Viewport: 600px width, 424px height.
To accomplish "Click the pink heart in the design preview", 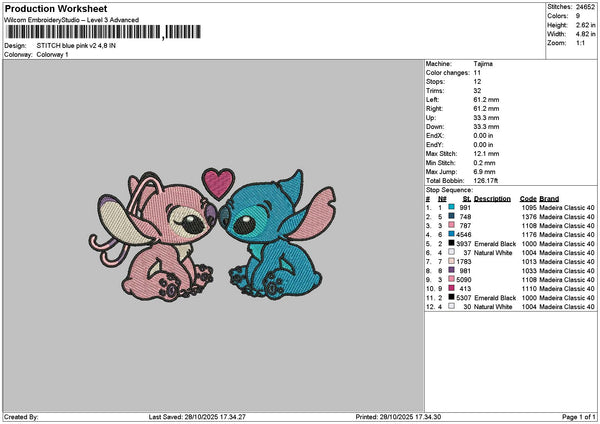I will pos(218,183).
